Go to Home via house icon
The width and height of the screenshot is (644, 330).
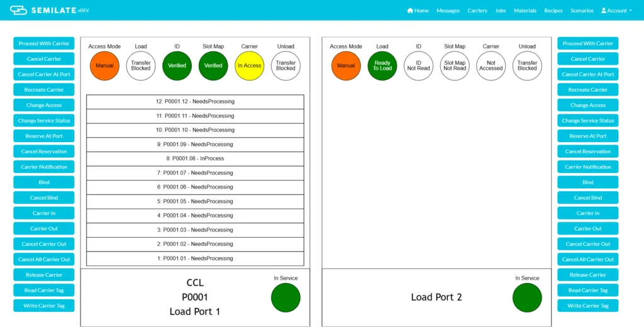click(410, 11)
